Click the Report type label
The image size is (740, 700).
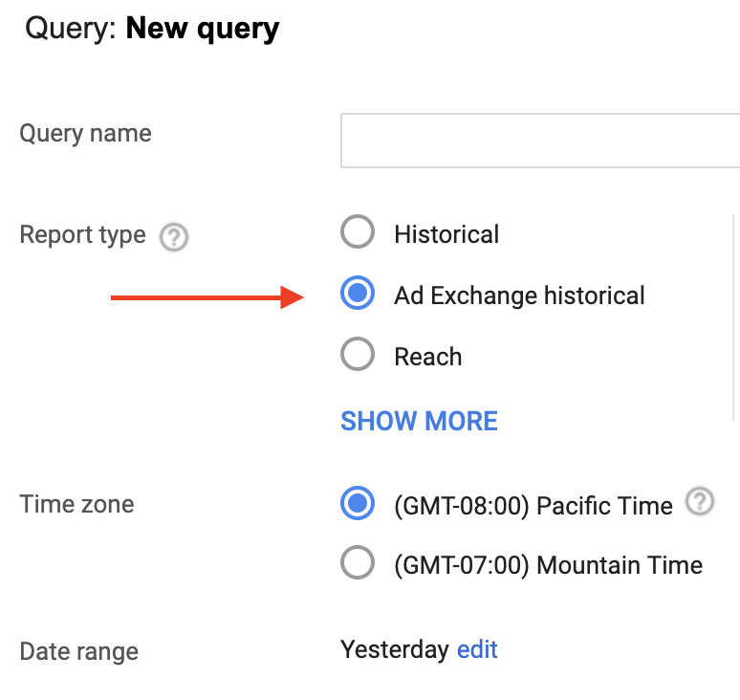pos(82,235)
